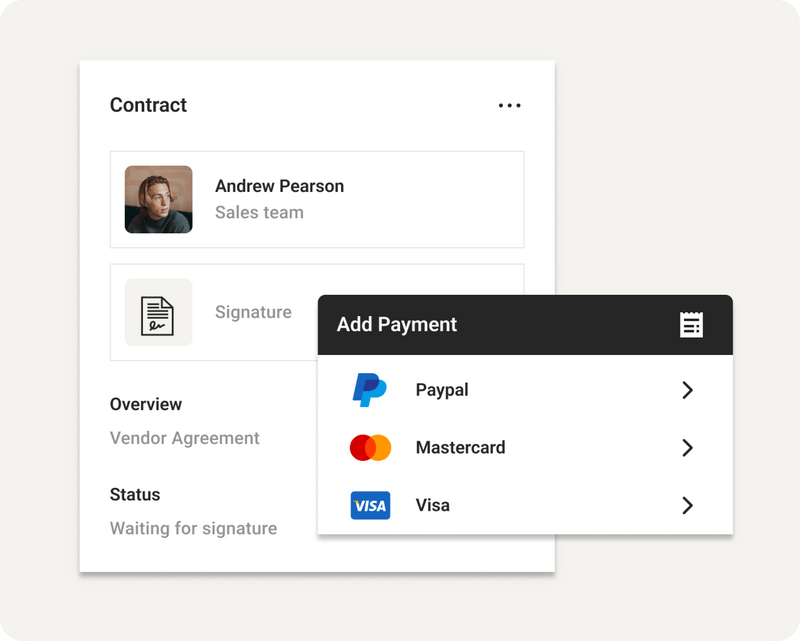Image resolution: width=800 pixels, height=641 pixels.
Task: Select Paypal payment option
Action: click(525, 390)
